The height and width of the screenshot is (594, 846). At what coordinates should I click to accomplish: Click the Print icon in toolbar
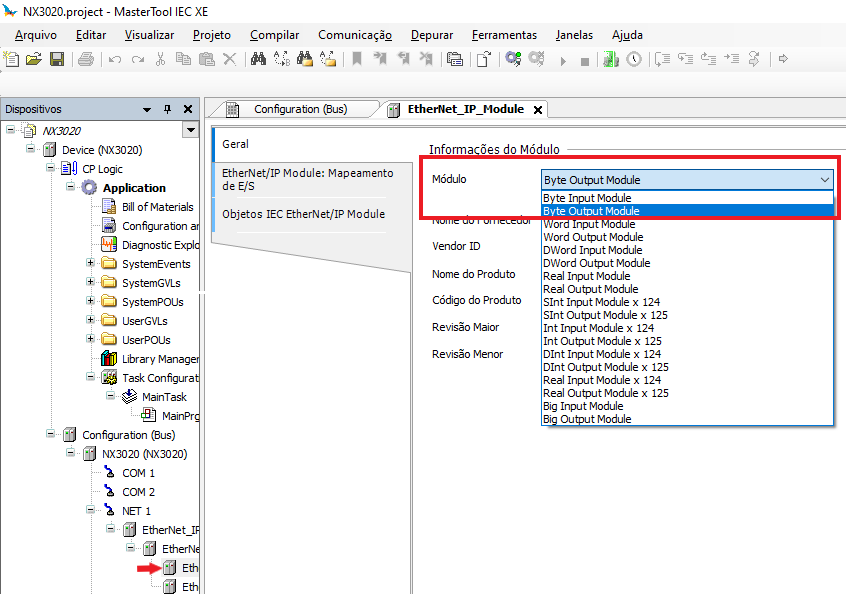pyautogui.click(x=86, y=60)
